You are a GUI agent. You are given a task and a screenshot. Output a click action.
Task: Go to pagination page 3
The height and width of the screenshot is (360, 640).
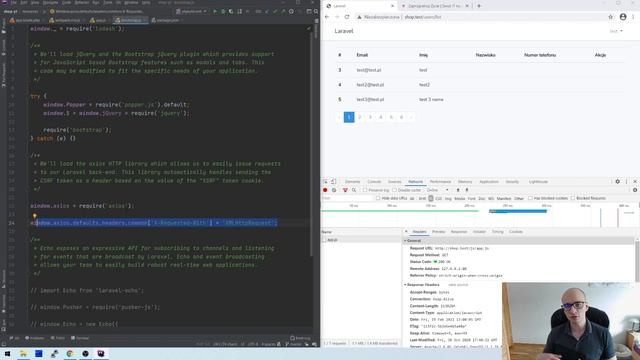(370, 117)
